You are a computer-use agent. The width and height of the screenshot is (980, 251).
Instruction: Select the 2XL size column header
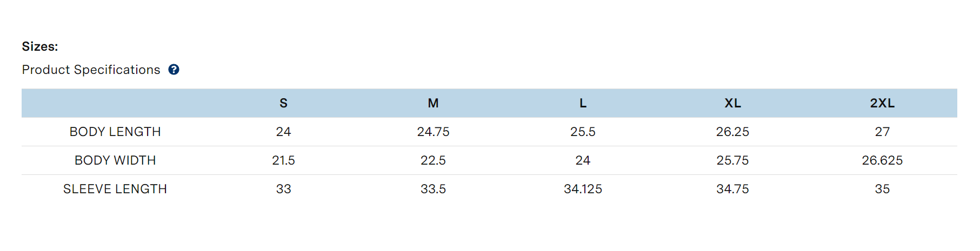click(x=882, y=103)
